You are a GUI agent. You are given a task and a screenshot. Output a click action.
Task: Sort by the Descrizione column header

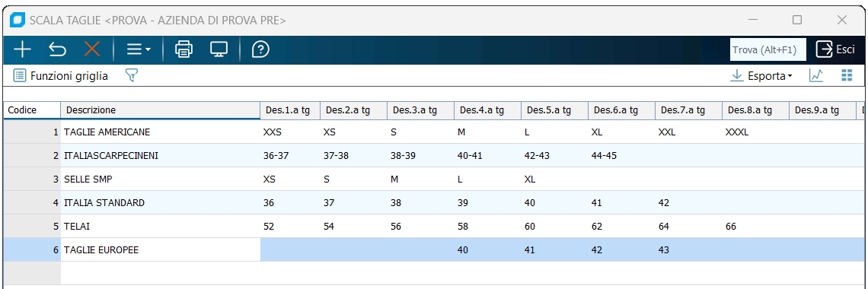tap(160, 110)
